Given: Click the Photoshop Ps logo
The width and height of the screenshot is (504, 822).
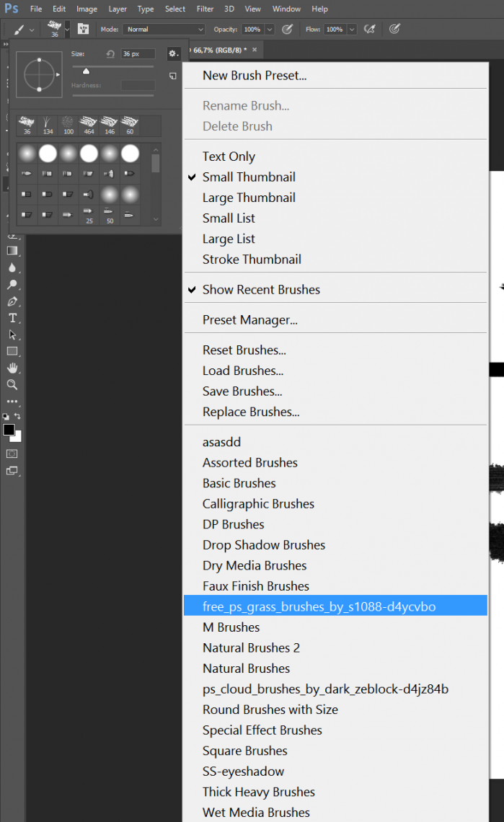Looking at the screenshot, I should [x=11, y=9].
